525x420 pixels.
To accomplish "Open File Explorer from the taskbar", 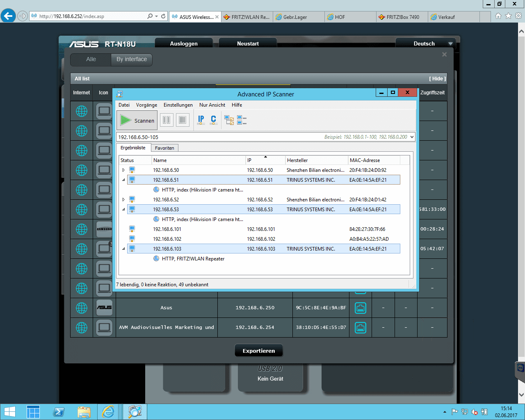I will (84, 412).
